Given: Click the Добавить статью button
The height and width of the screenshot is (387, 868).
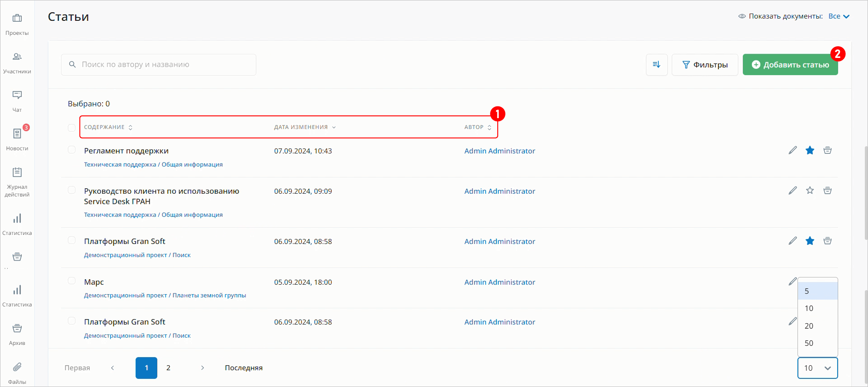Looking at the screenshot, I should coord(790,65).
